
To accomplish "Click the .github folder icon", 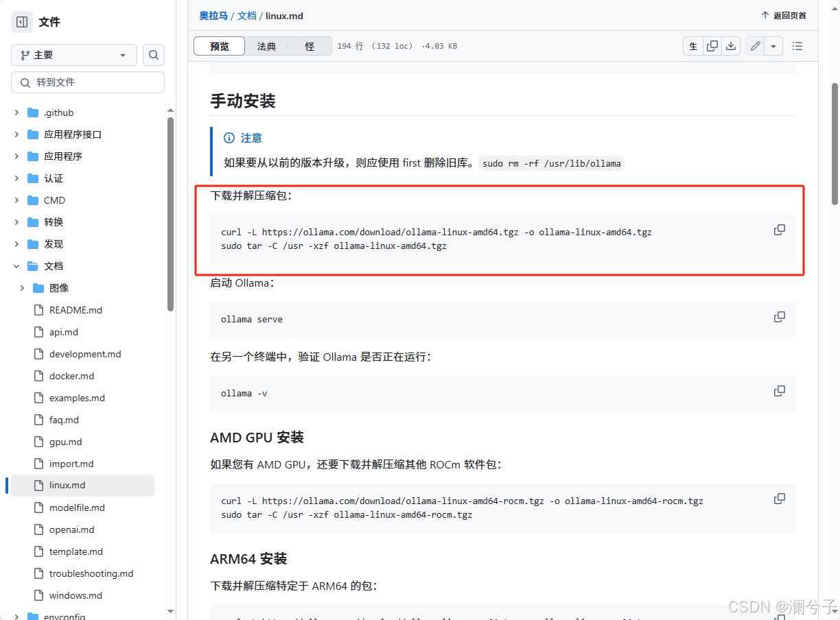I will click(x=33, y=112).
